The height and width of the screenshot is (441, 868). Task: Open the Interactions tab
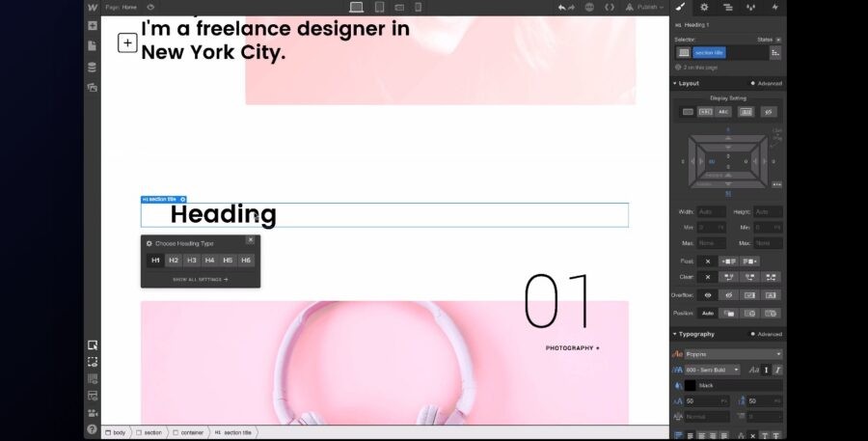774,7
